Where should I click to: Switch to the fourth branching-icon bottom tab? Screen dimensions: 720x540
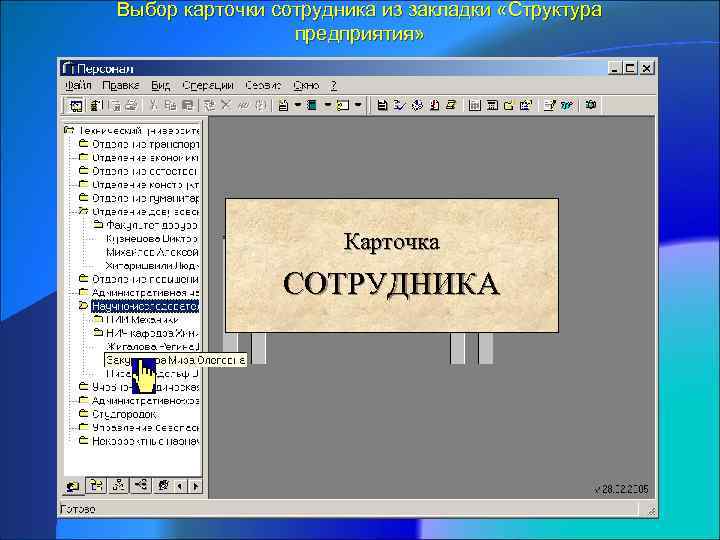pos(141,485)
